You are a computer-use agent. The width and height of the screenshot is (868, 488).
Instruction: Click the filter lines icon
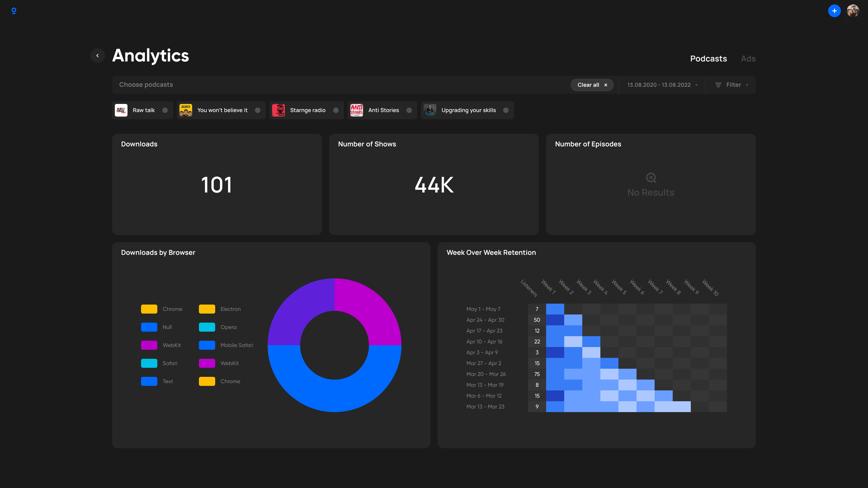[x=718, y=85]
